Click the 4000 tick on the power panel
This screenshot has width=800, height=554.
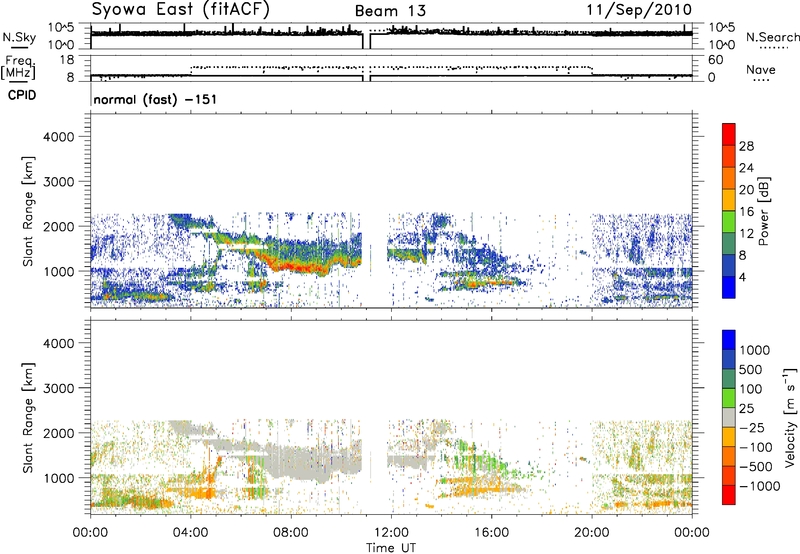point(59,137)
